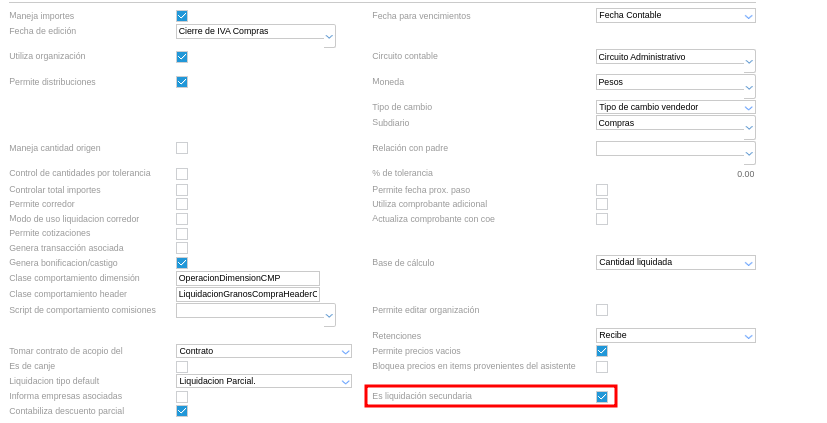
Task: Enable Maneja cantidad origen checkbox
Action: 182,148
